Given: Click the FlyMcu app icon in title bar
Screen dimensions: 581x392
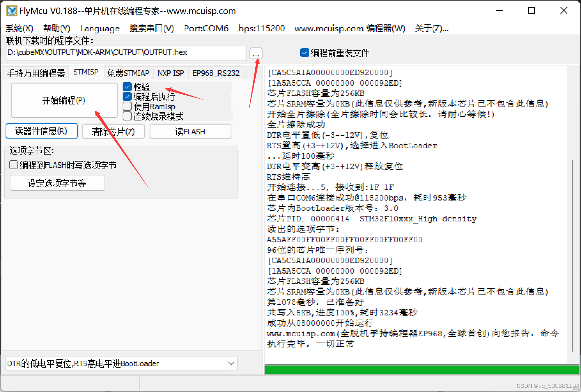Looking at the screenshot, I should (12, 11).
